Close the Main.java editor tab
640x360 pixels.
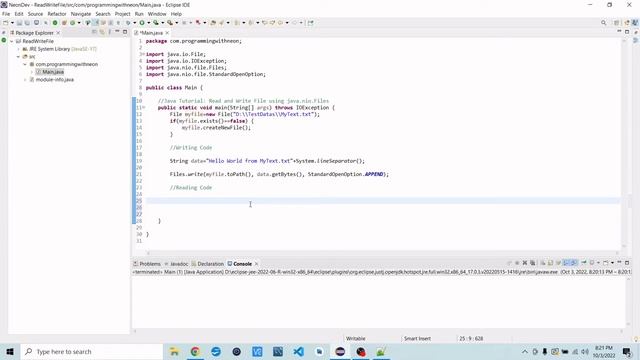167,33
